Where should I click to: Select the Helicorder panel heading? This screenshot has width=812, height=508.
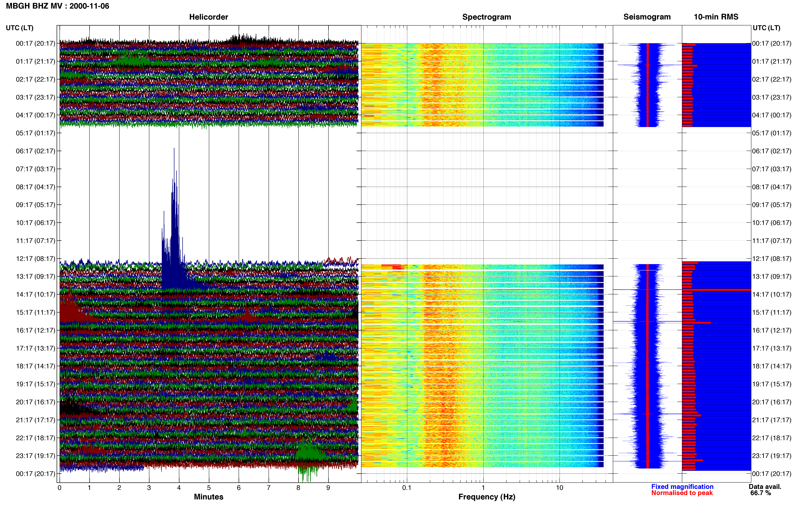tap(209, 17)
